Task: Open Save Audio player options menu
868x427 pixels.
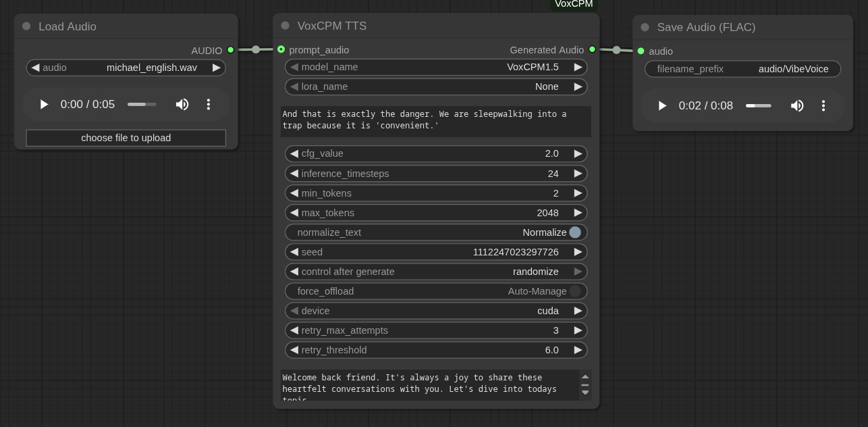Action: (x=823, y=105)
